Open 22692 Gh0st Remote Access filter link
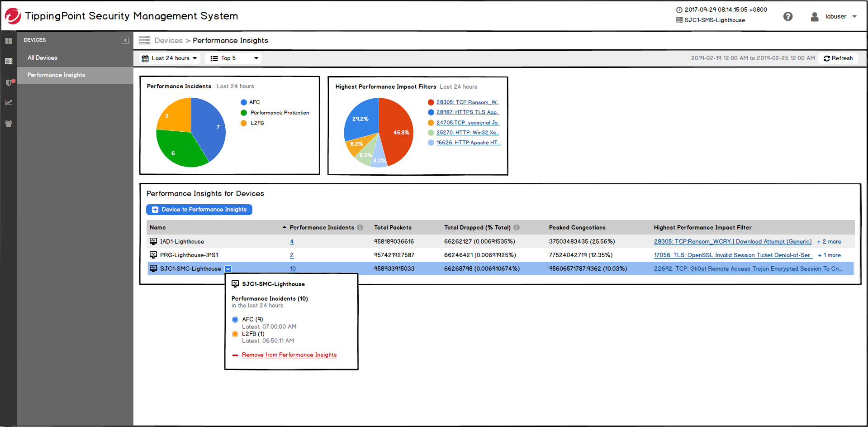The height and width of the screenshot is (427, 868). [x=748, y=269]
